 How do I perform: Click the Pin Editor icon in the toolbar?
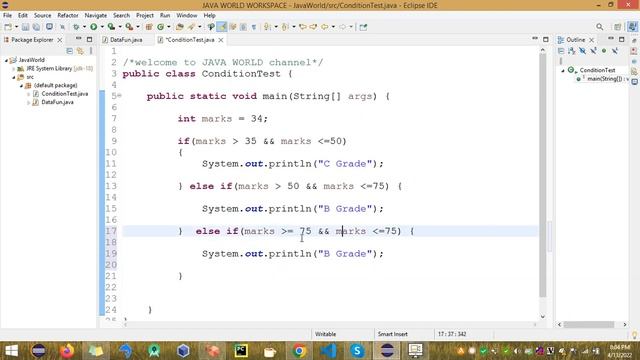click(x=363, y=27)
